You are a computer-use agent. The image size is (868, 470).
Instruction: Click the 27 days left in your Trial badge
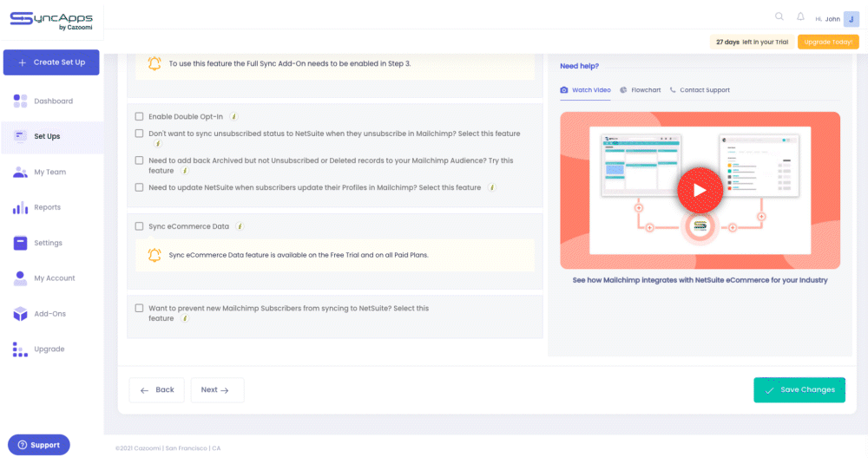(x=752, y=42)
